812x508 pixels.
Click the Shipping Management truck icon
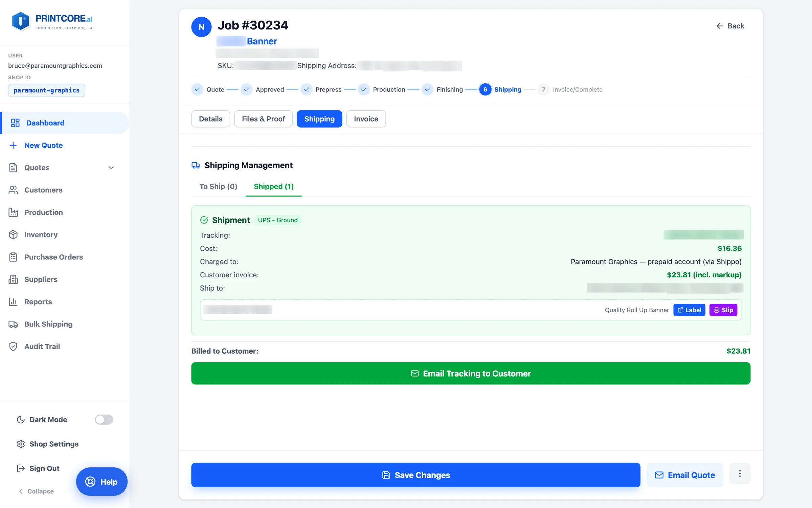pyautogui.click(x=196, y=165)
